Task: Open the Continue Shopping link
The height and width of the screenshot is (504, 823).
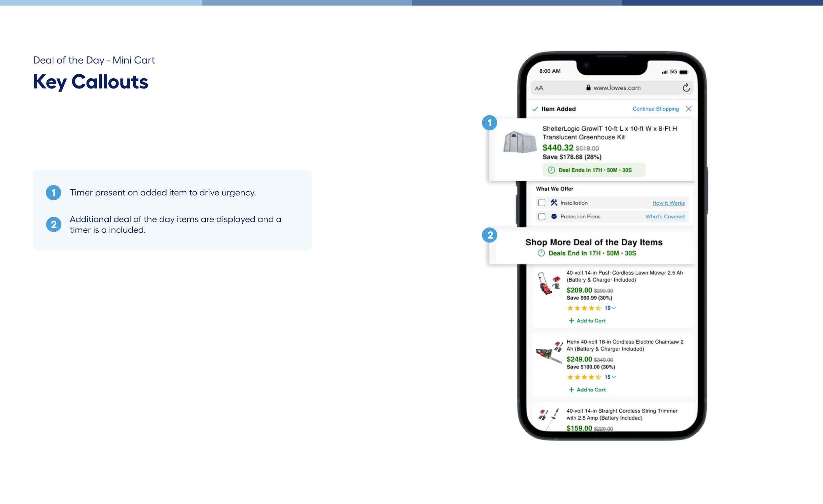Action: click(655, 109)
